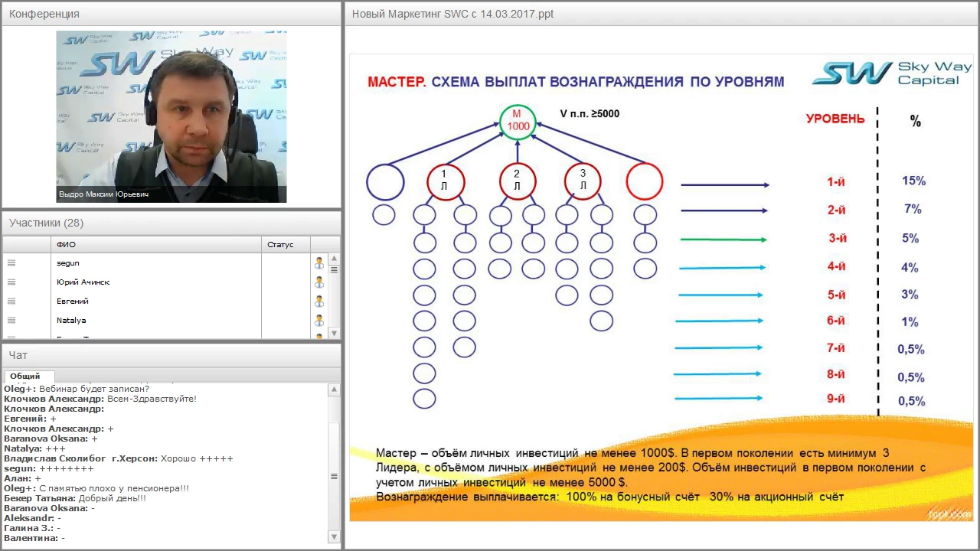Click Oleg+ message about память у пенсионера

(x=96, y=488)
